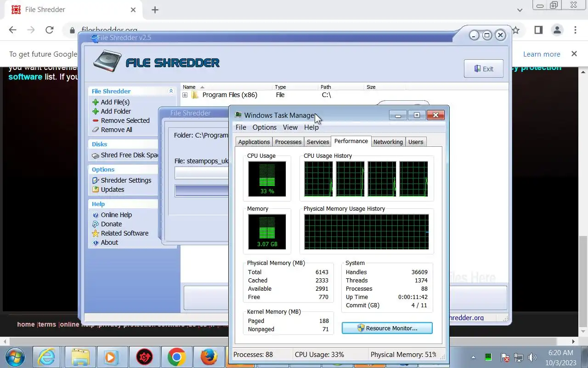Click the Remove All eraser icon
This screenshot has width=588, height=368.
tap(96, 130)
